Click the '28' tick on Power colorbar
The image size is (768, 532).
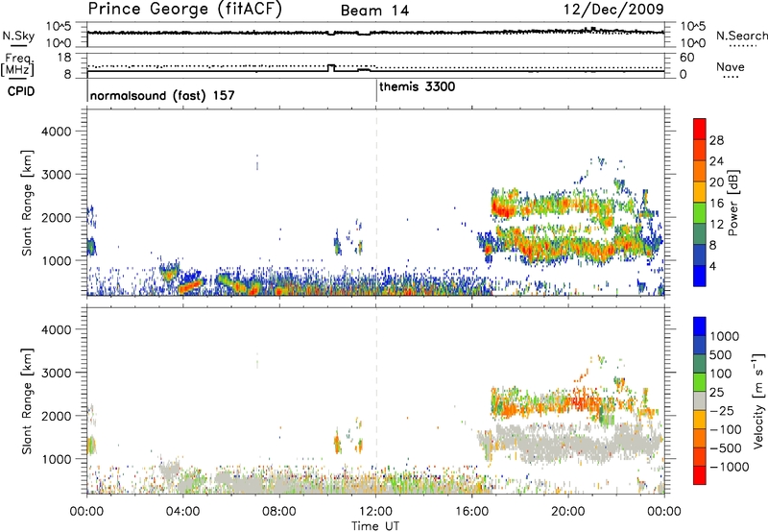click(x=716, y=140)
